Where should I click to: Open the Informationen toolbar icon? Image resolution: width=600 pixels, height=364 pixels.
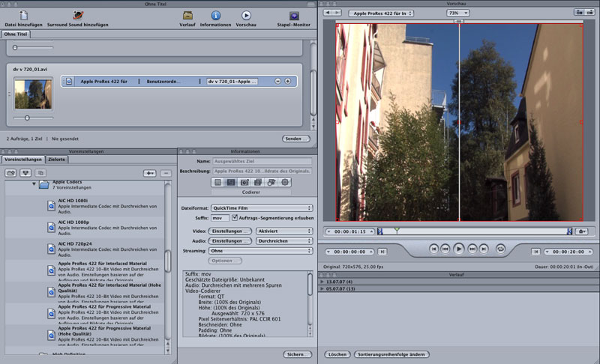point(215,15)
